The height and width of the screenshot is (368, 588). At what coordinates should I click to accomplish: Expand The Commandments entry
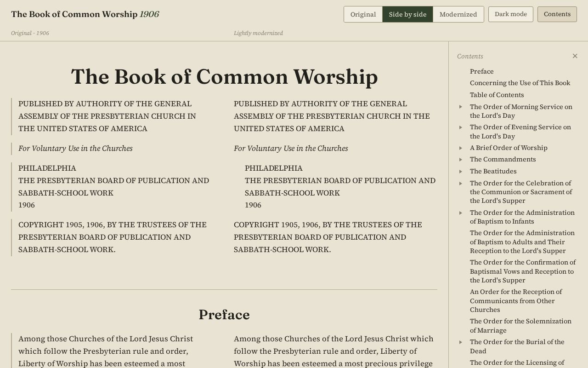coord(461,159)
